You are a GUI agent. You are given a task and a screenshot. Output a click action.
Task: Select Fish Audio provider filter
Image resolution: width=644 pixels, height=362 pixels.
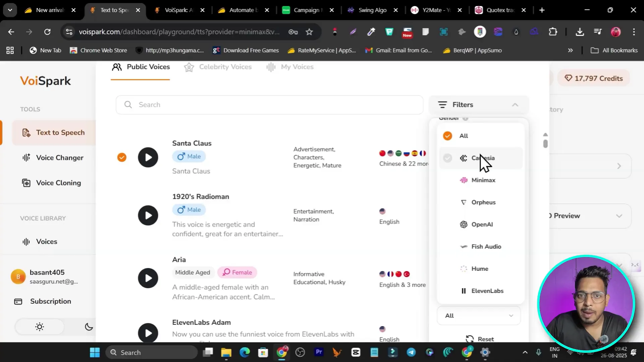pos(486,246)
